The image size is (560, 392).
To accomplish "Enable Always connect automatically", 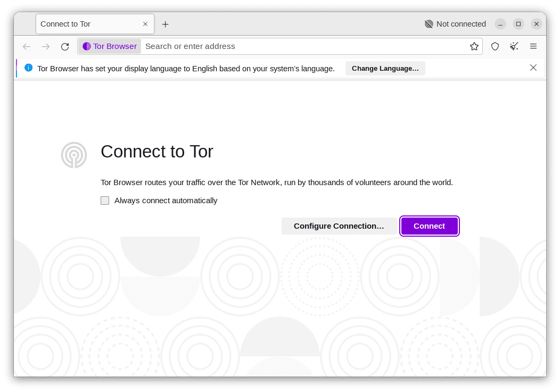I will [105, 201].
